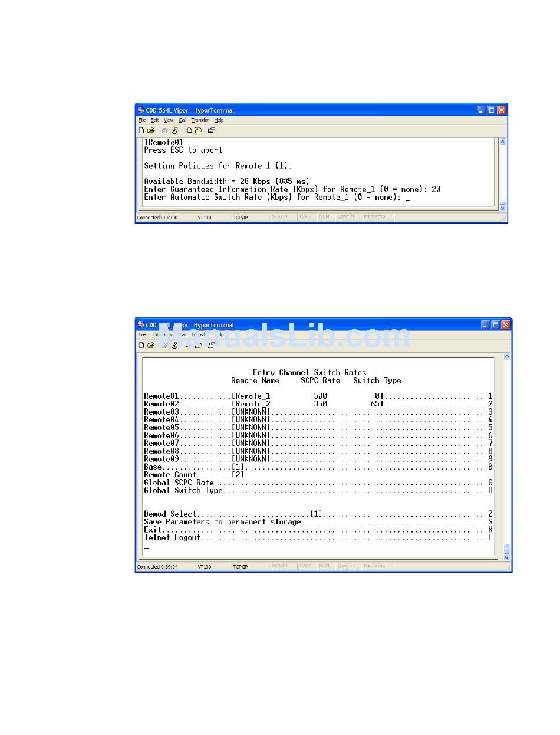560x735 pixels.
Task: Click 'Capture' indicator in Switch Rates window
Action: 347,566
